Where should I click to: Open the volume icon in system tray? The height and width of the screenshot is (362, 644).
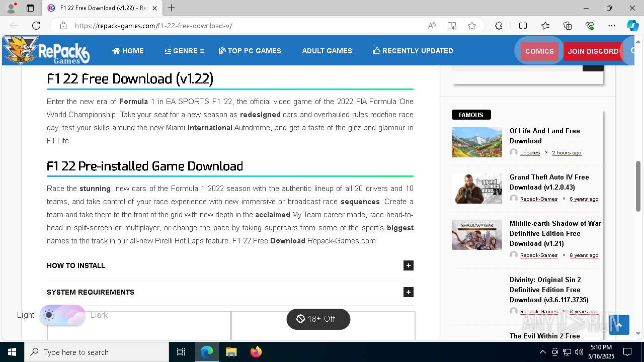tap(579, 352)
